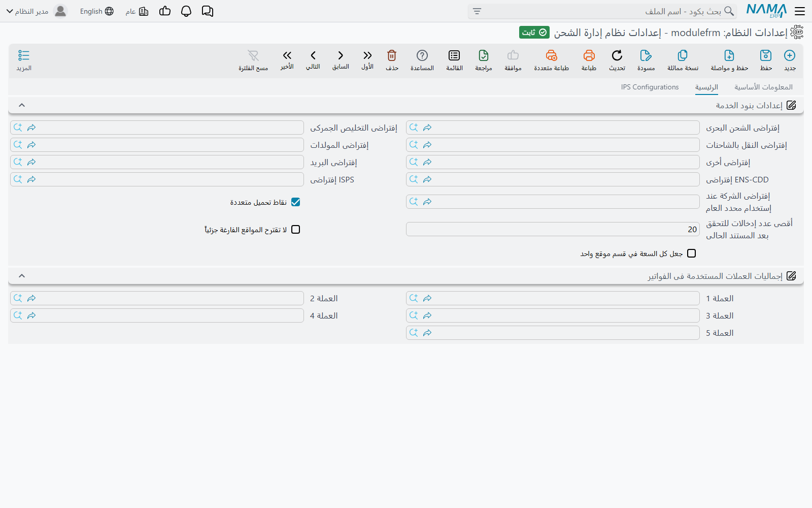Click the طباعة متعددة (Multi-print) icon

click(x=552, y=55)
